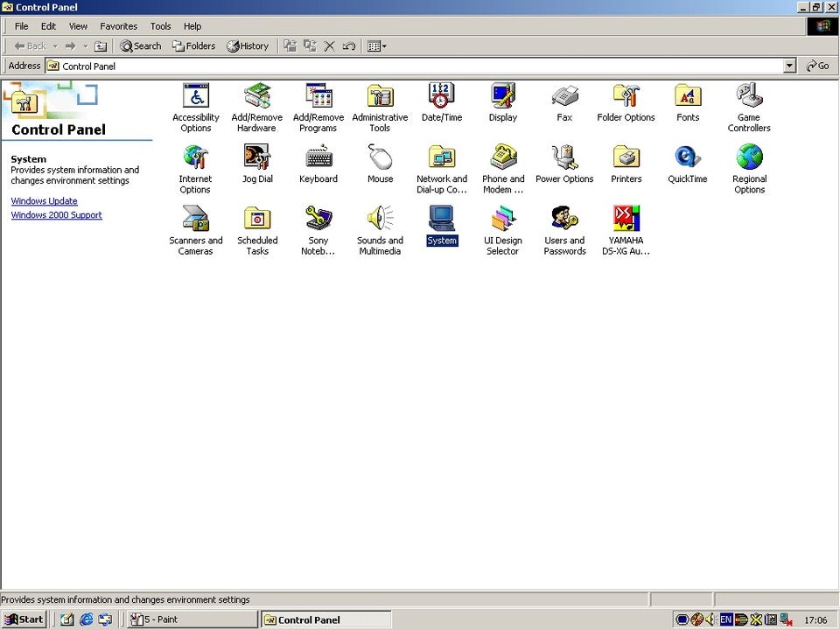This screenshot has width=840, height=630.
Task: Open the Help menu
Action: (x=192, y=26)
